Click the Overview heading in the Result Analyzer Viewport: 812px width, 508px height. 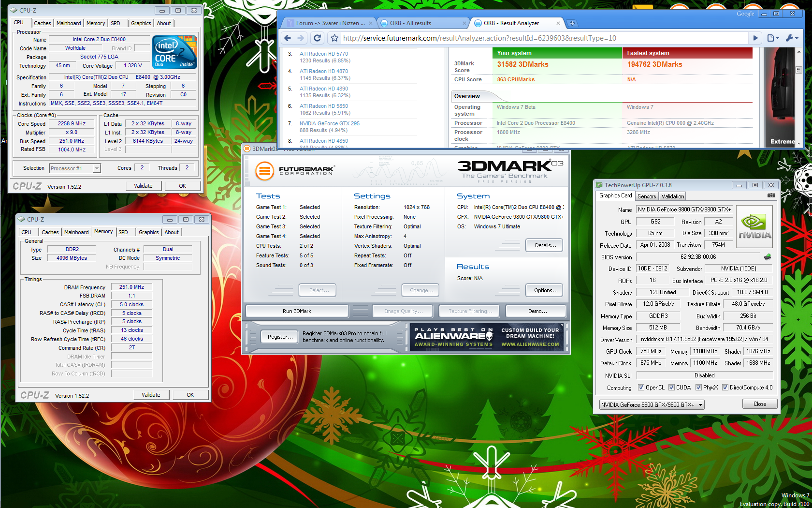(467, 96)
